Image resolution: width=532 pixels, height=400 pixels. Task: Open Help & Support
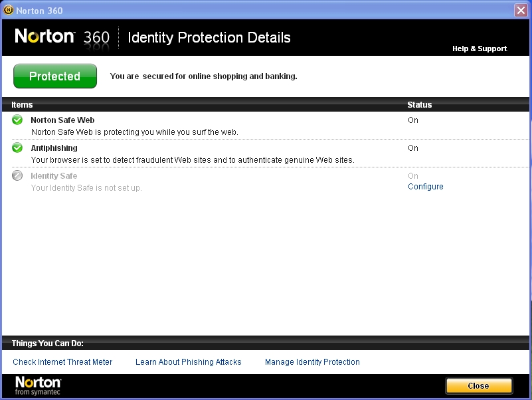(x=480, y=49)
